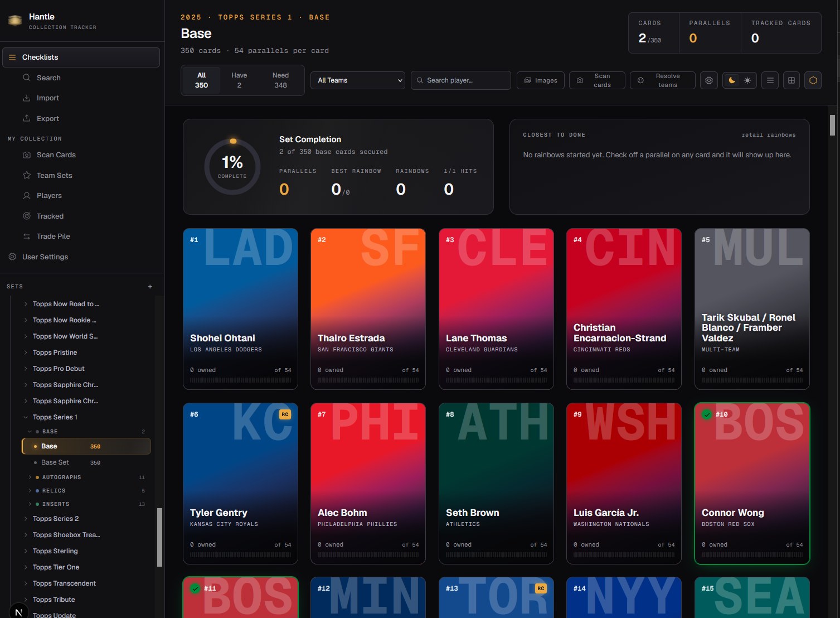Click the sets sidebar scrollbar thumb

(159, 537)
